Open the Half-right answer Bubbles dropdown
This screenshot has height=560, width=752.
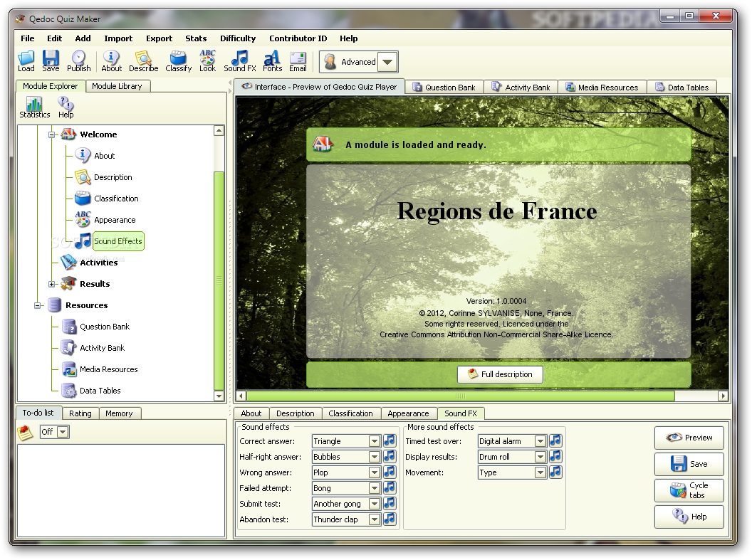coord(375,457)
